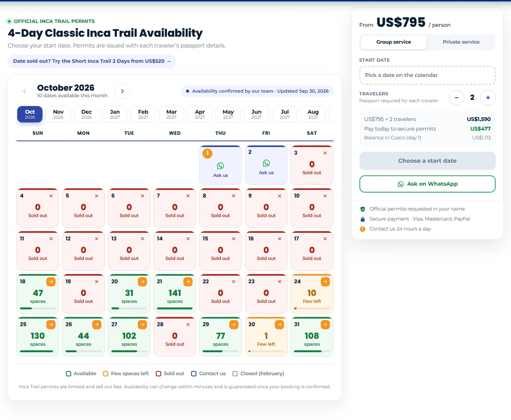Click the Pick a date start date field
This screenshot has width=511, height=420.
click(x=427, y=75)
